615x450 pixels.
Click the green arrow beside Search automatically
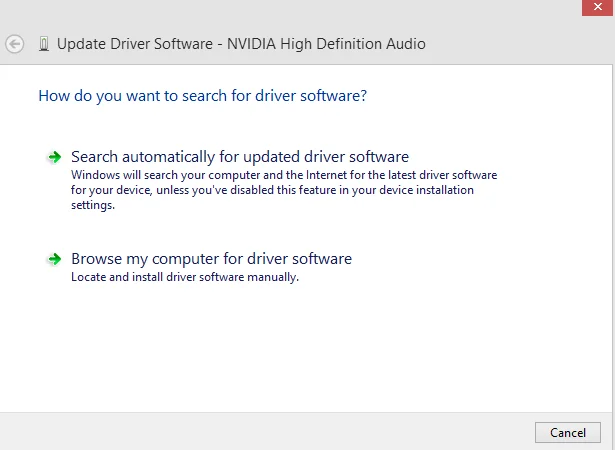pos(55,157)
